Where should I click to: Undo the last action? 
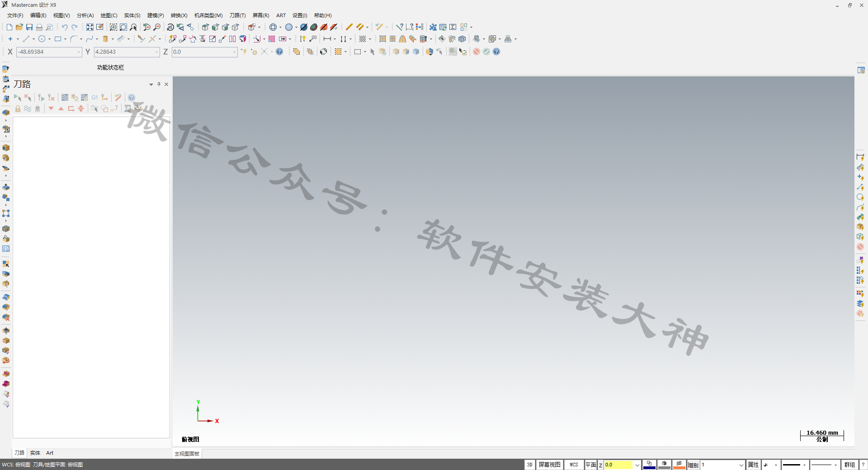coord(65,27)
